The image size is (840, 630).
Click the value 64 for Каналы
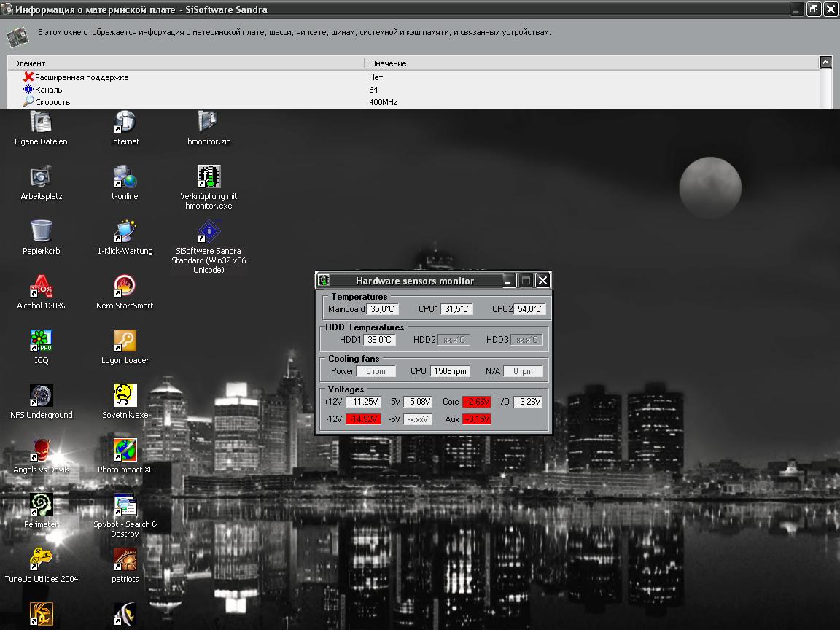tap(373, 90)
